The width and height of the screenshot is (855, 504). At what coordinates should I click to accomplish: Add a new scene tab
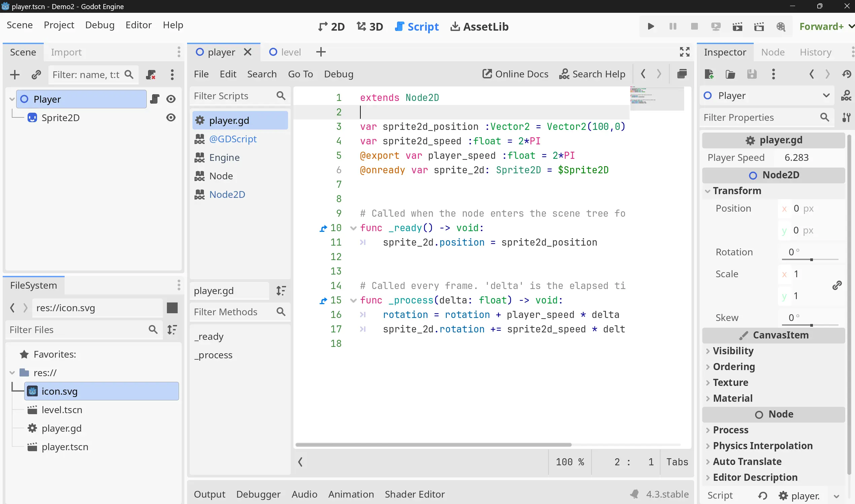click(321, 52)
